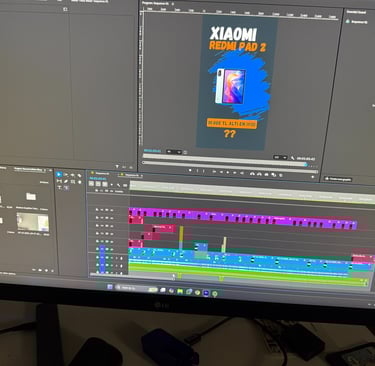This screenshot has height=366, width=375.
Task: Click the timeline blue playhead timecode
Action: pyautogui.click(x=98, y=179)
